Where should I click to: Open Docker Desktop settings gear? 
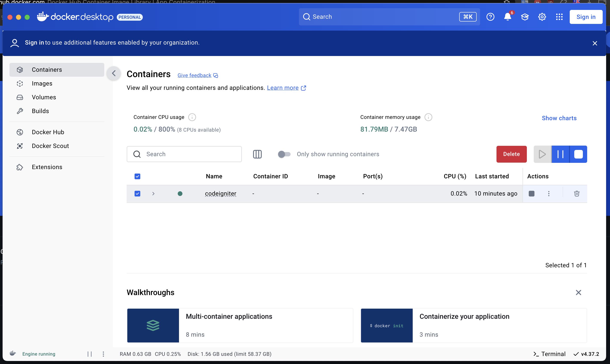pyautogui.click(x=542, y=17)
